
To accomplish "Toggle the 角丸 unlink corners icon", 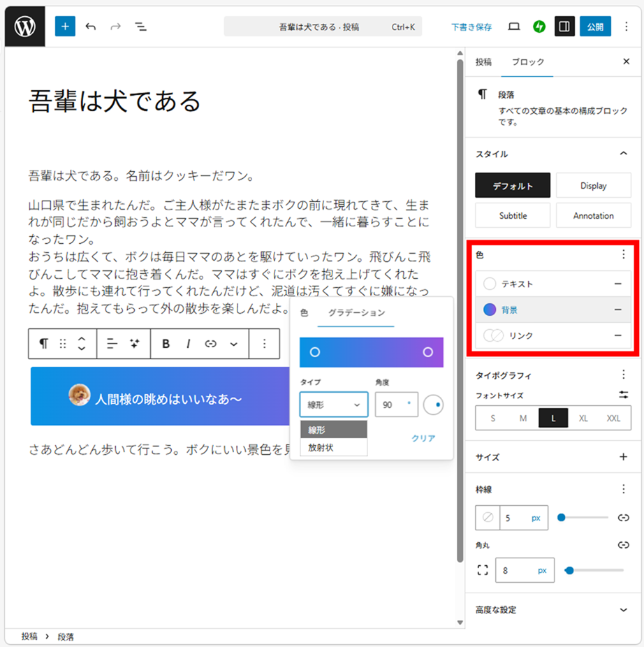I will point(623,545).
